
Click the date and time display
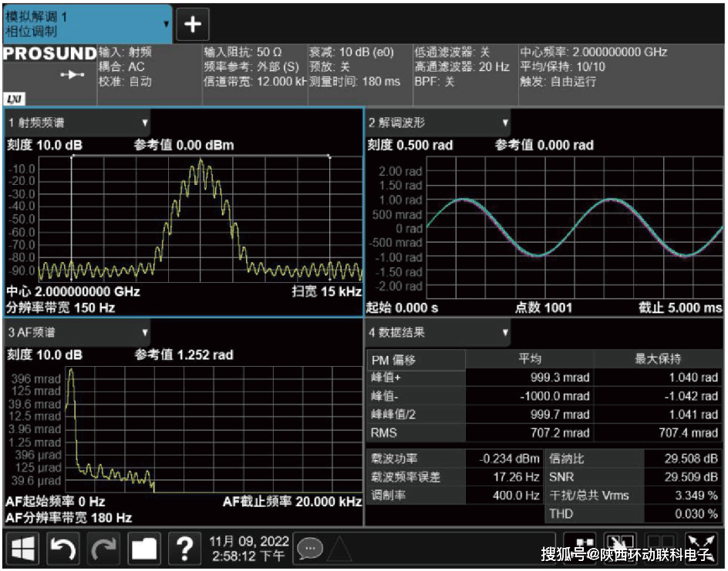[248, 549]
